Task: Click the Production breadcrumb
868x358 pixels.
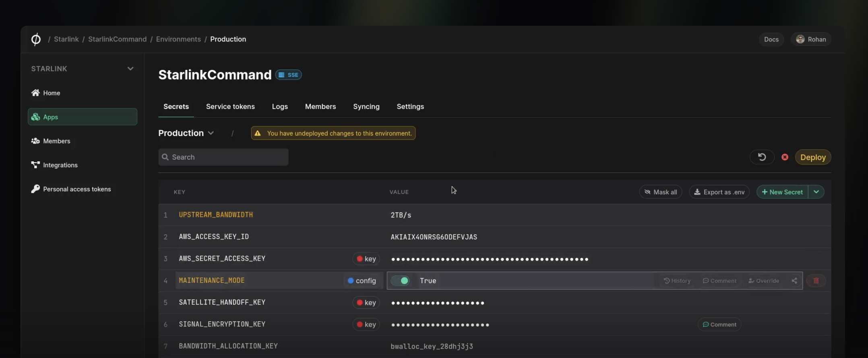Action: point(228,39)
